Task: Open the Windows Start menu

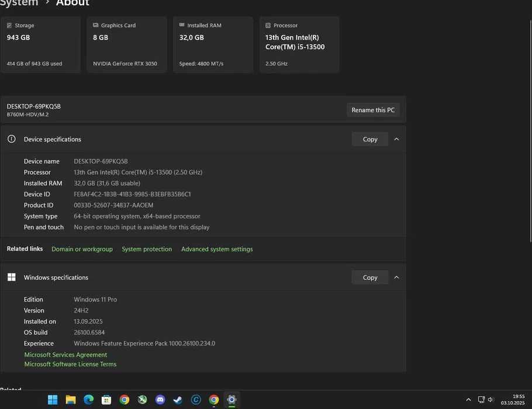Action: click(53, 400)
